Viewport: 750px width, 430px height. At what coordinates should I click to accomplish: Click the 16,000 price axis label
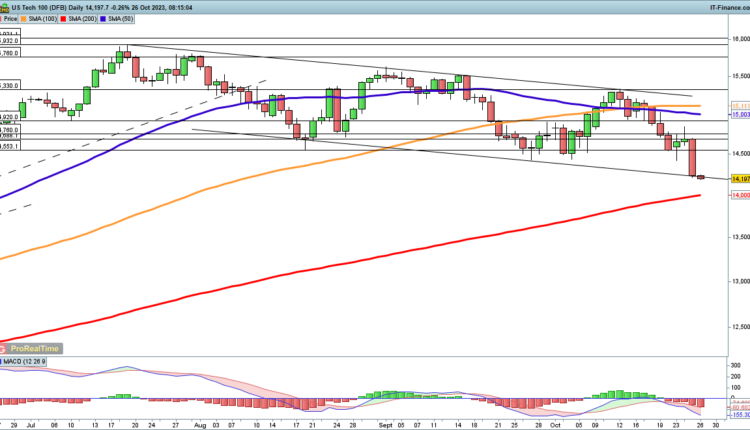point(740,39)
